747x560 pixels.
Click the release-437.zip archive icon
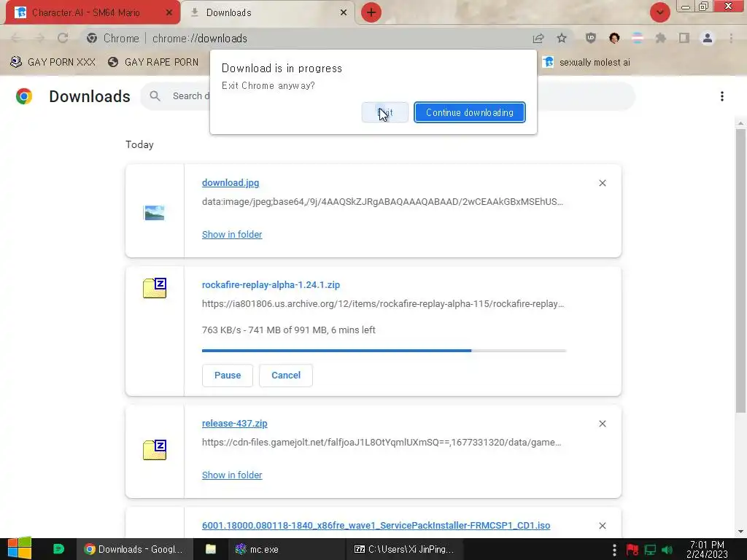[x=155, y=449]
